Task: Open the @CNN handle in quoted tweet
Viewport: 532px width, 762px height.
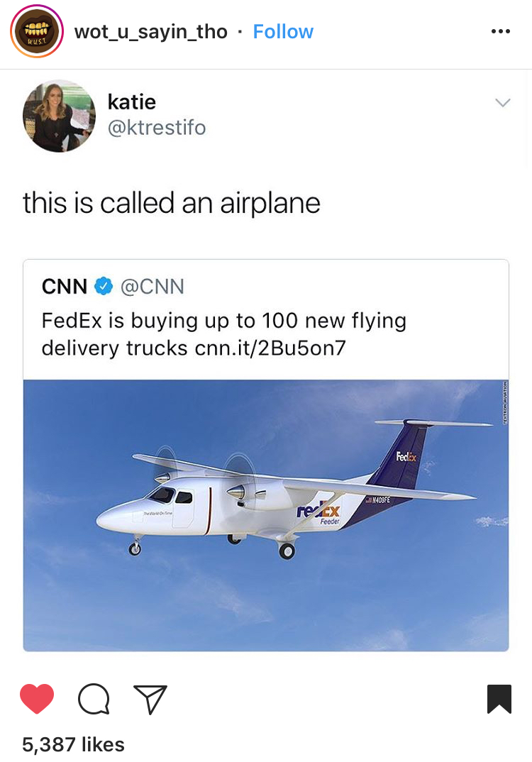Action: [x=152, y=286]
